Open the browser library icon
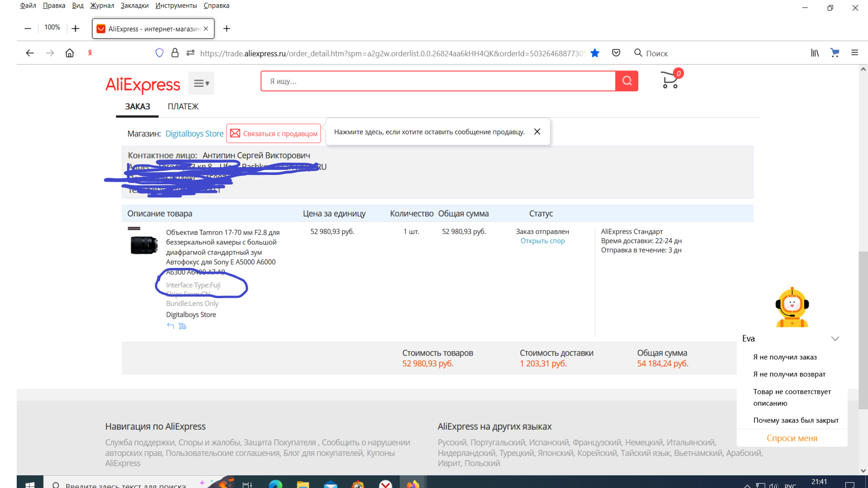Viewport: 868px width, 488px height. (815, 53)
